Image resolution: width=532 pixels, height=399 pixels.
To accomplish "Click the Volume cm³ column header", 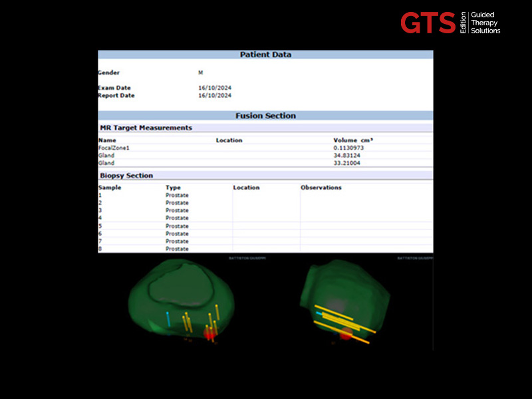I will pos(353,140).
